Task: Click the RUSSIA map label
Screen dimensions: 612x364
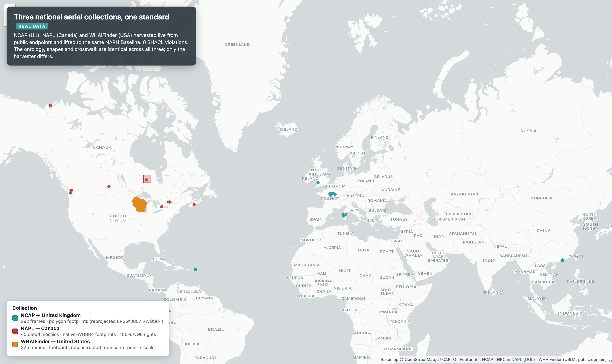Action: 529,131
